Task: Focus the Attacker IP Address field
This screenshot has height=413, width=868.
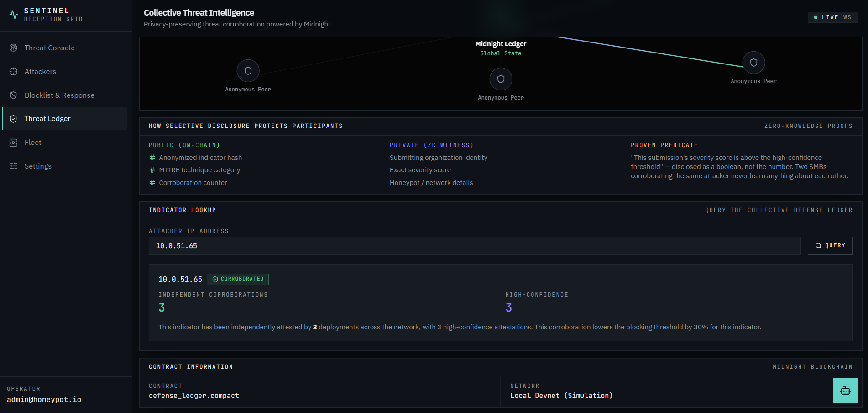Action: point(475,246)
